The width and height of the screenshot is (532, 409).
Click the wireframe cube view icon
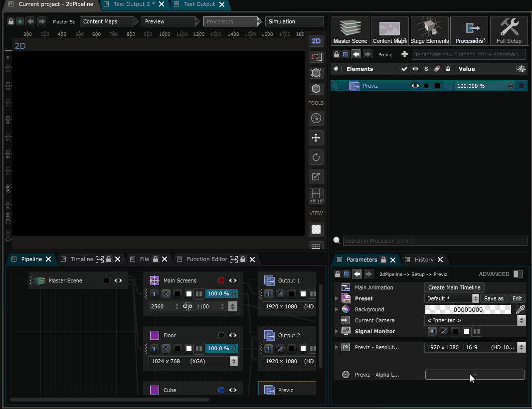pyautogui.click(x=316, y=73)
